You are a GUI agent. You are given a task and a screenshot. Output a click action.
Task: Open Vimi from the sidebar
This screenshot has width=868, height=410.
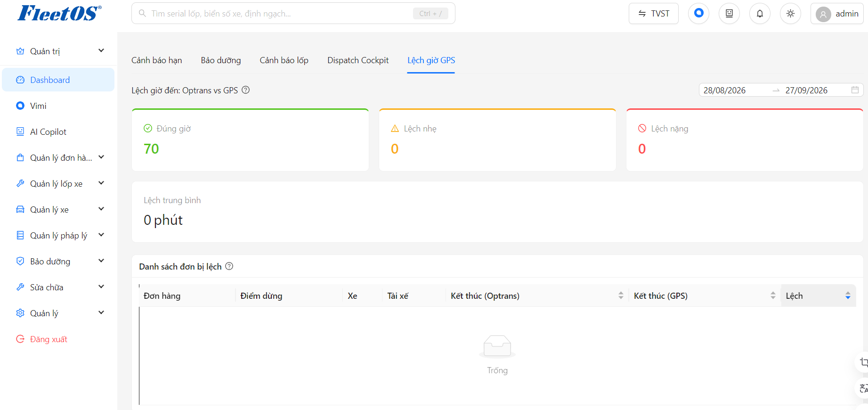coord(58,106)
